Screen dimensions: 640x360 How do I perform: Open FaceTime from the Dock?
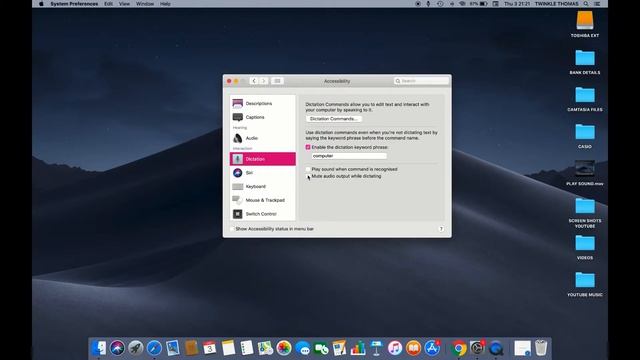pos(321,348)
